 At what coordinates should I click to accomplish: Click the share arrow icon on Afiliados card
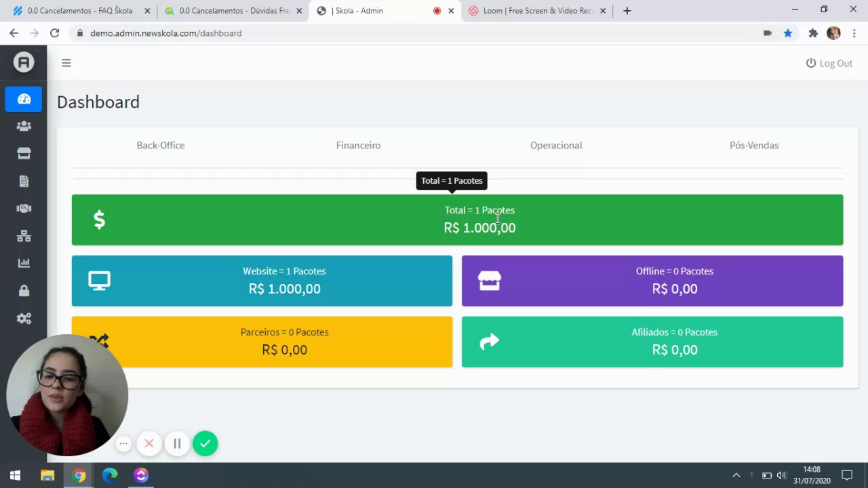pos(490,342)
